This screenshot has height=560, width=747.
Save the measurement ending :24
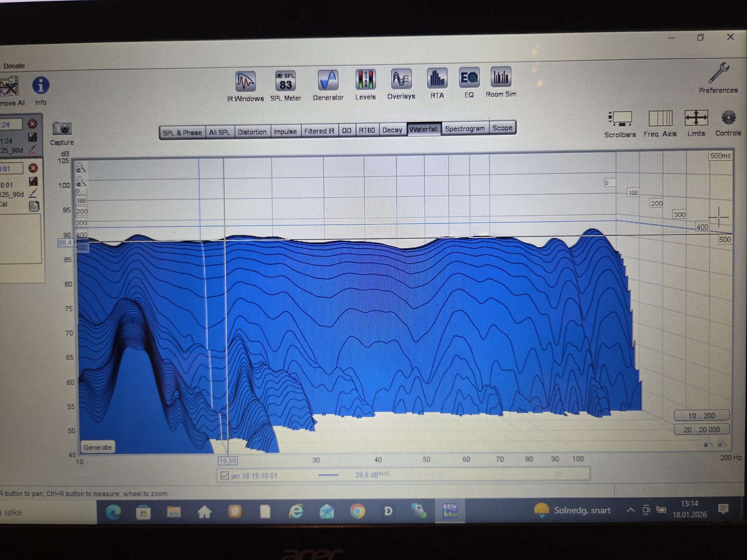(x=32, y=137)
